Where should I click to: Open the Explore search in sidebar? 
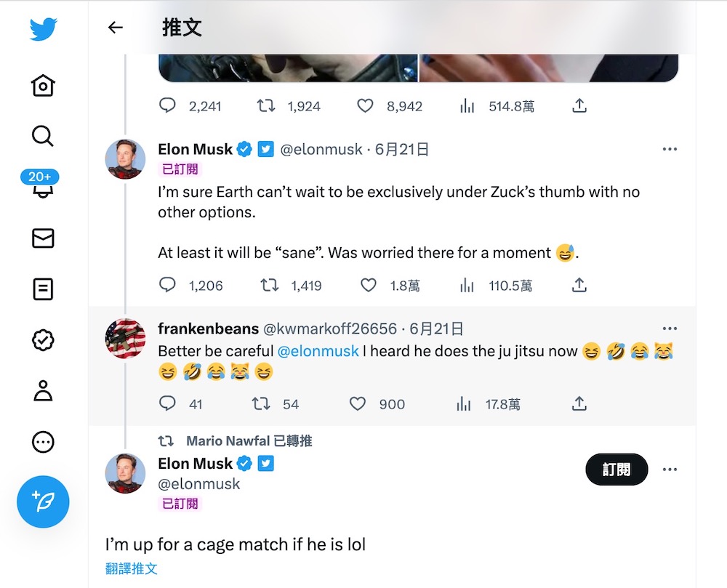click(43, 136)
